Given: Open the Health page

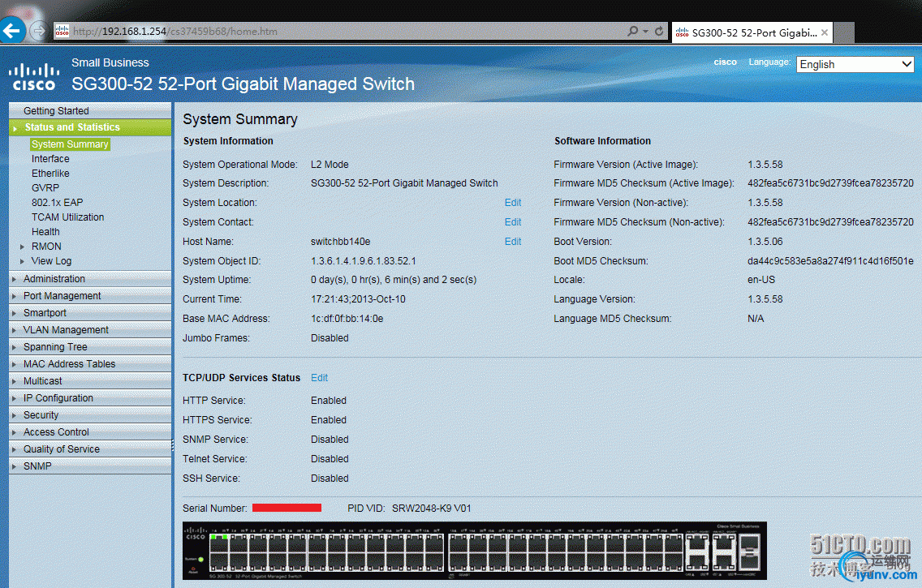Looking at the screenshot, I should (x=45, y=231).
